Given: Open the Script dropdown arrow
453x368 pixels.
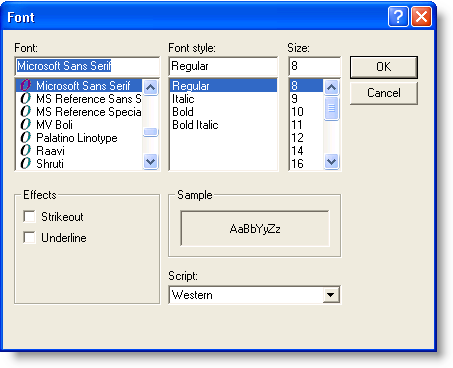Looking at the screenshot, I should [331, 295].
